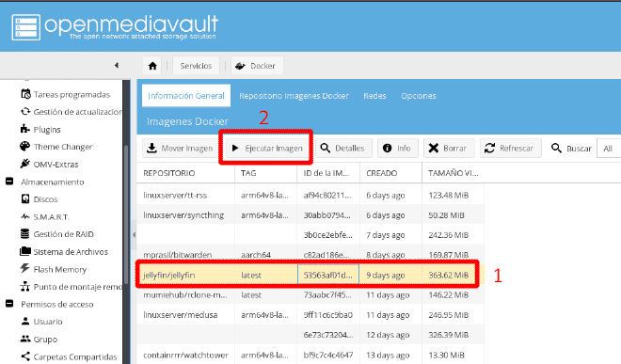Collapse the sidebar with the arrow
This screenshot has width=621, height=364.
pyautogui.click(x=117, y=65)
